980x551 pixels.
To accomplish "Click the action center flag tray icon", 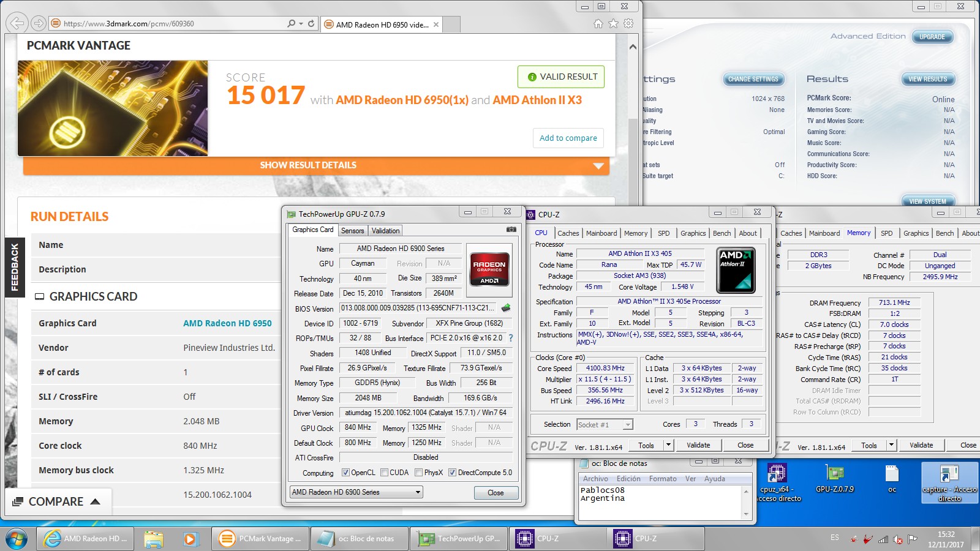I will [x=913, y=539].
